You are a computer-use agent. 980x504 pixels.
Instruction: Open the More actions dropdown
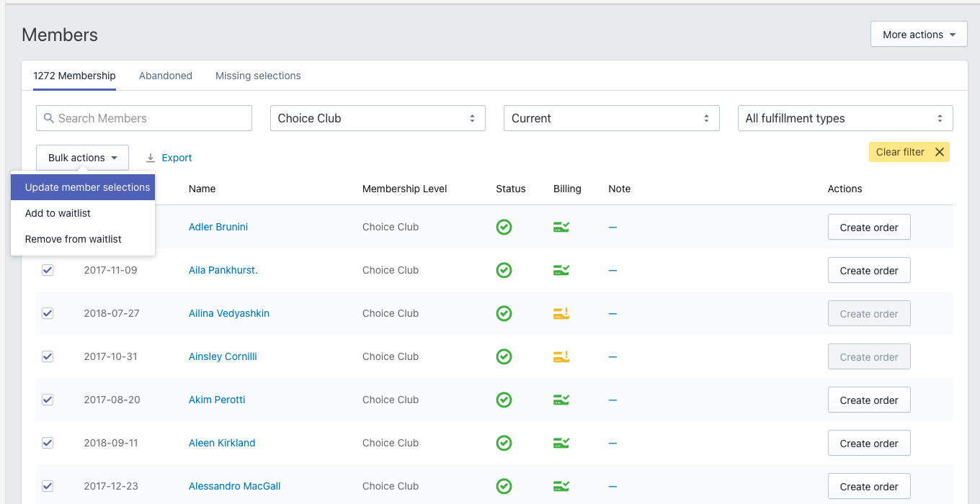pos(918,35)
